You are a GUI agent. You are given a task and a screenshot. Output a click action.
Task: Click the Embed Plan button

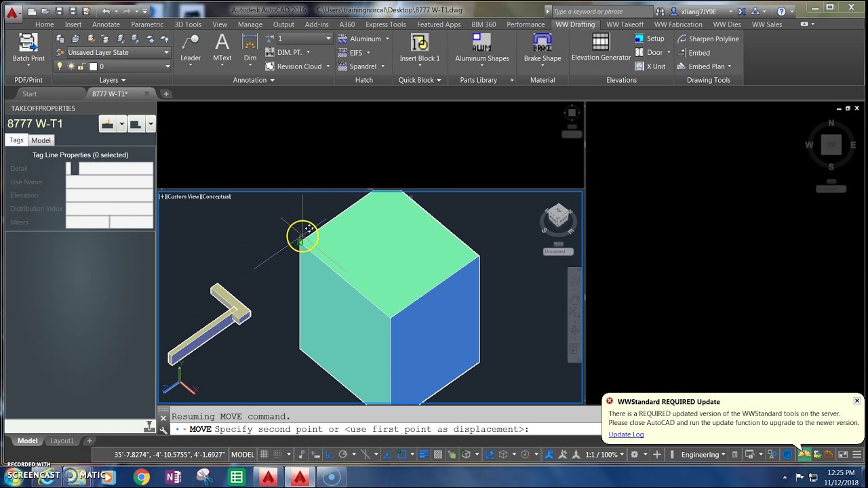click(705, 66)
